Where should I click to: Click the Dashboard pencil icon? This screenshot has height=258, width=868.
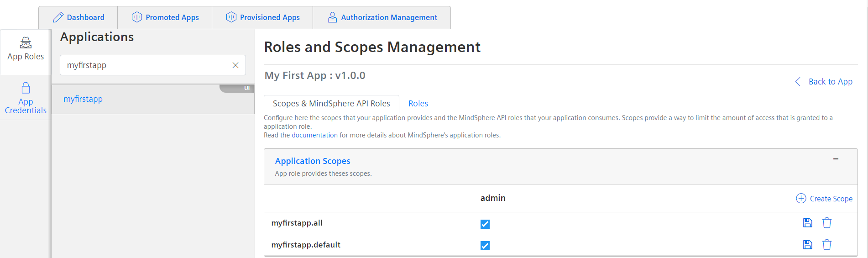click(x=58, y=17)
